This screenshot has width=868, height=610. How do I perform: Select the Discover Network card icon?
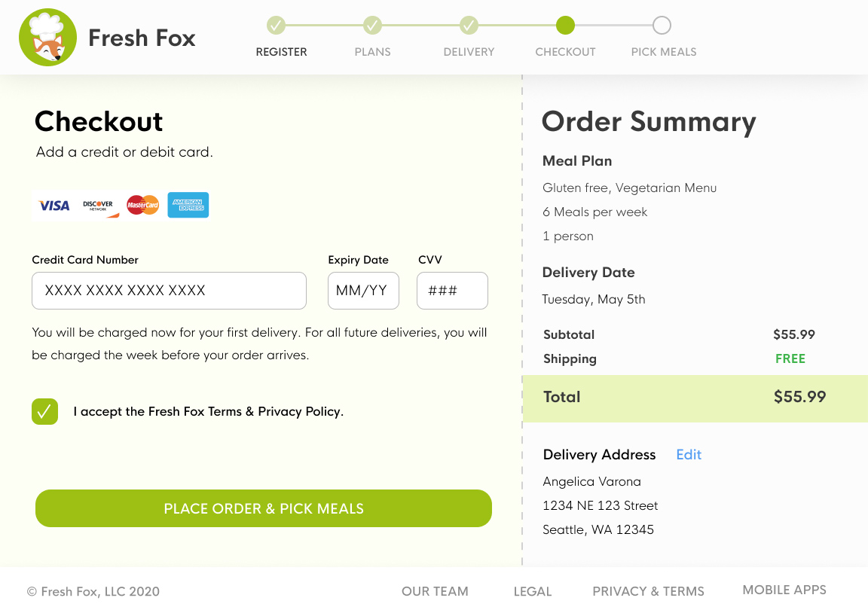(x=99, y=205)
